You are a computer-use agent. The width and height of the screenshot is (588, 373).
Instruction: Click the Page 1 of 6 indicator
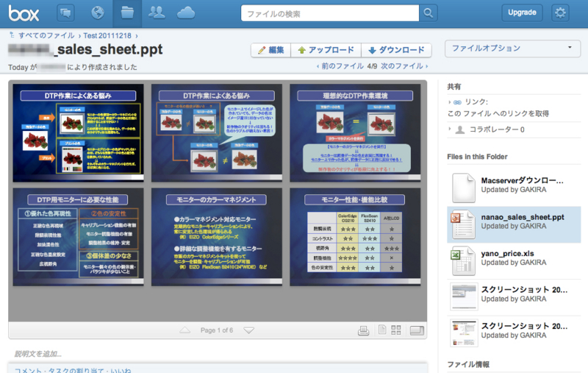tap(216, 330)
